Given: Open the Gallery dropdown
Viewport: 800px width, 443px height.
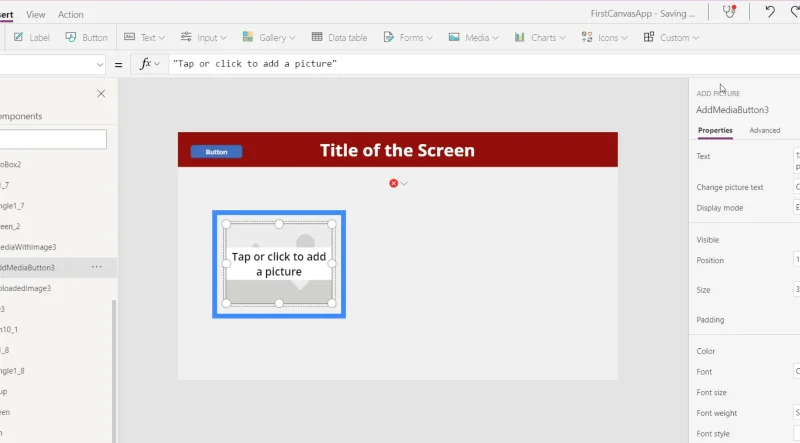Looking at the screenshot, I should [269, 37].
